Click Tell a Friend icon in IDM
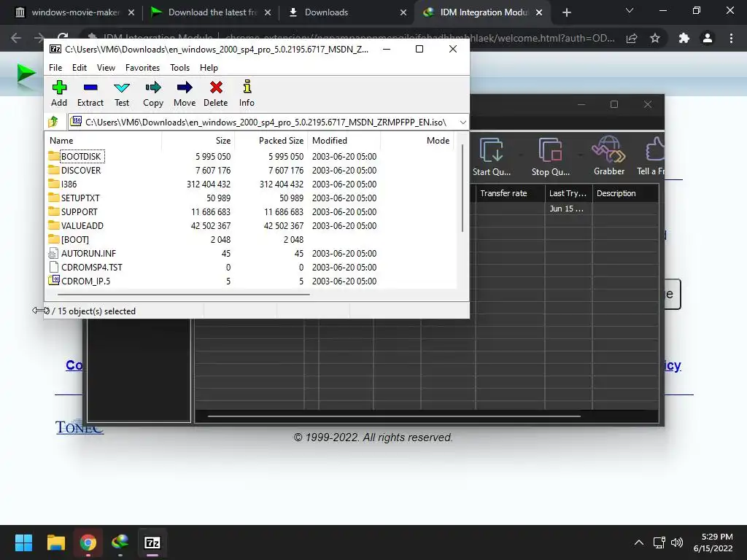The height and width of the screenshot is (560, 747). coord(651,156)
